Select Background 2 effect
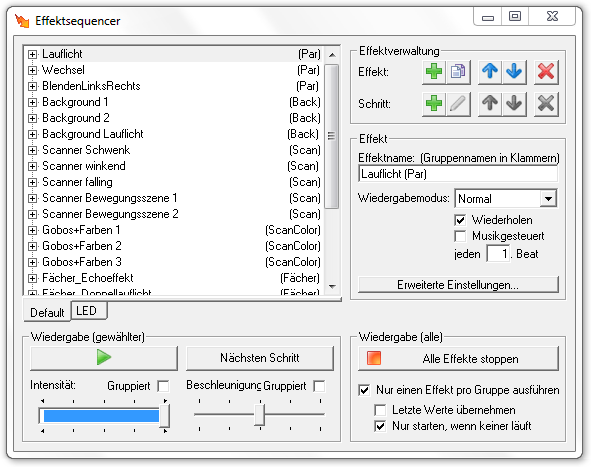 click(75, 118)
